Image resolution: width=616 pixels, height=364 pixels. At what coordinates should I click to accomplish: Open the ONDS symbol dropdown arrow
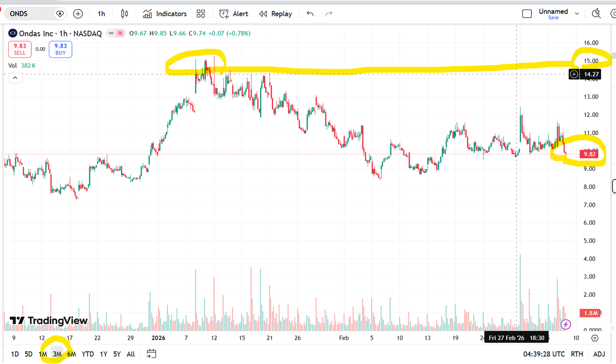pos(60,14)
